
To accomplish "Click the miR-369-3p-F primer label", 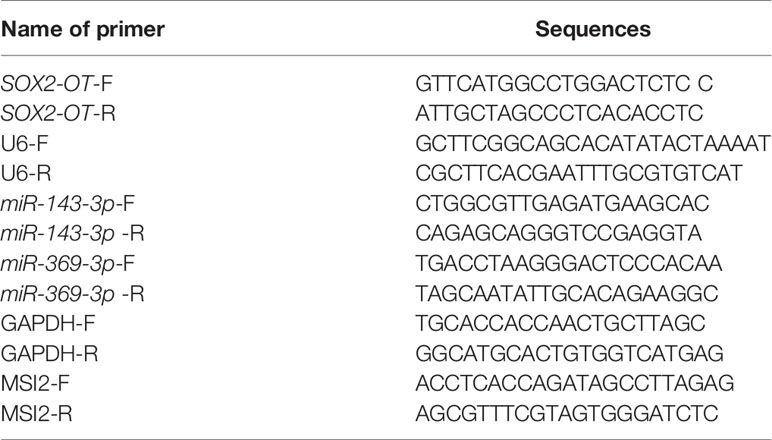I will pyautogui.click(x=68, y=264).
